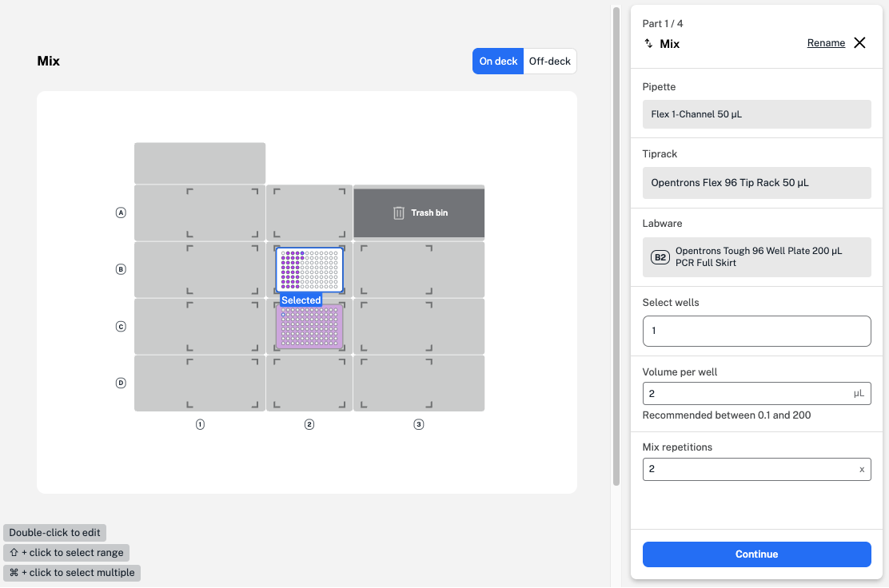This screenshot has width=889, height=588.
Task: Click the column 3 deck label
Action: point(418,425)
